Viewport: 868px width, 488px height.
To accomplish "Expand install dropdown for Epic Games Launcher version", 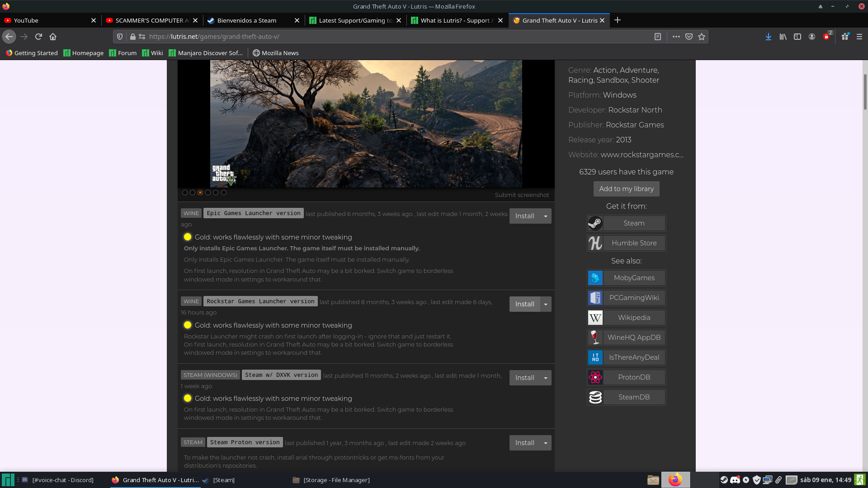I will point(546,216).
